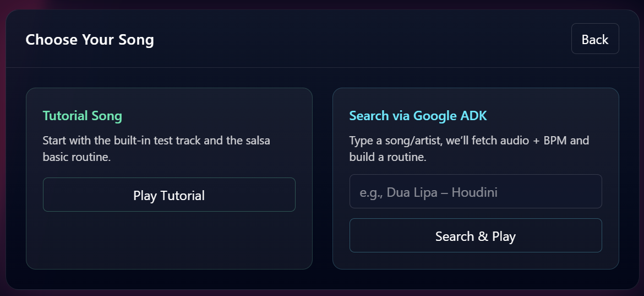Click the Back button
The height and width of the screenshot is (296, 644).
click(x=595, y=39)
